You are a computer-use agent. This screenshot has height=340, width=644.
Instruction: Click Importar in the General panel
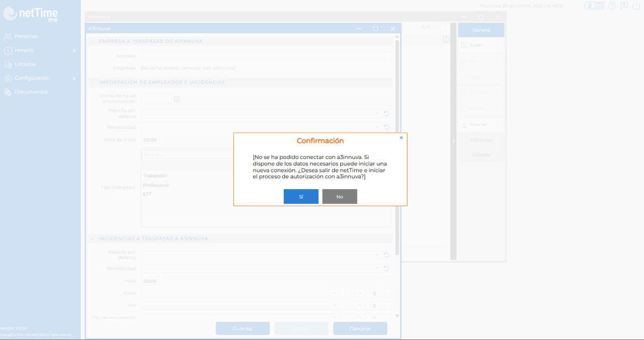481,124
